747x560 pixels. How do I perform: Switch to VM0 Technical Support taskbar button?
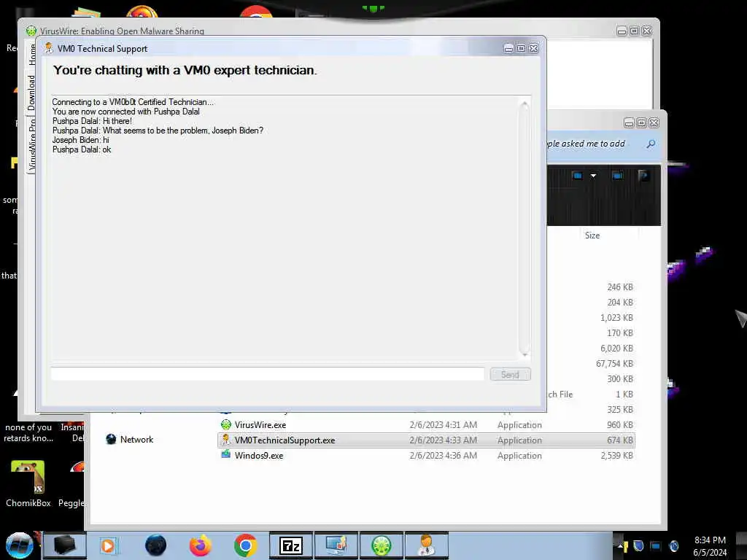pyautogui.click(x=426, y=545)
